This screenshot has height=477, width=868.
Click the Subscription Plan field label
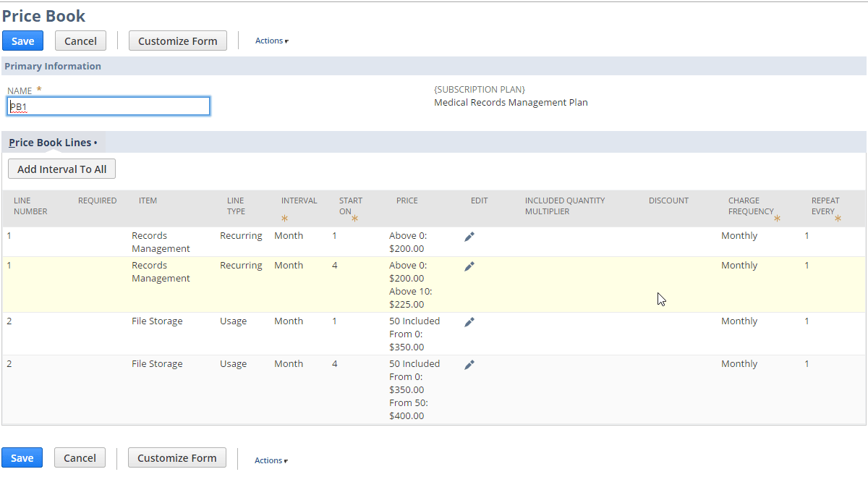point(480,89)
